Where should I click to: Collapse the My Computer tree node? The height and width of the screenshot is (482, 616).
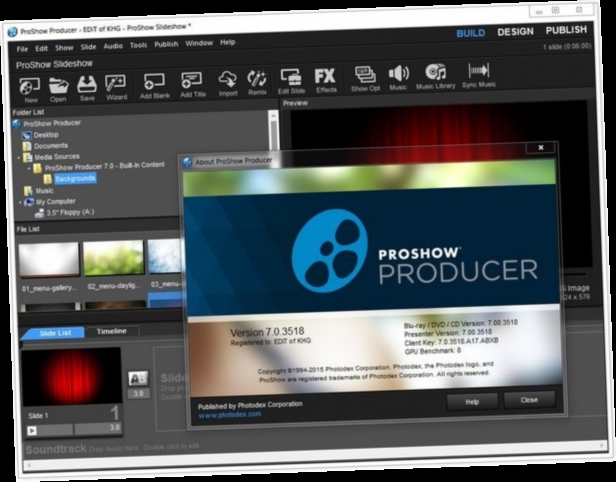[x=20, y=203]
